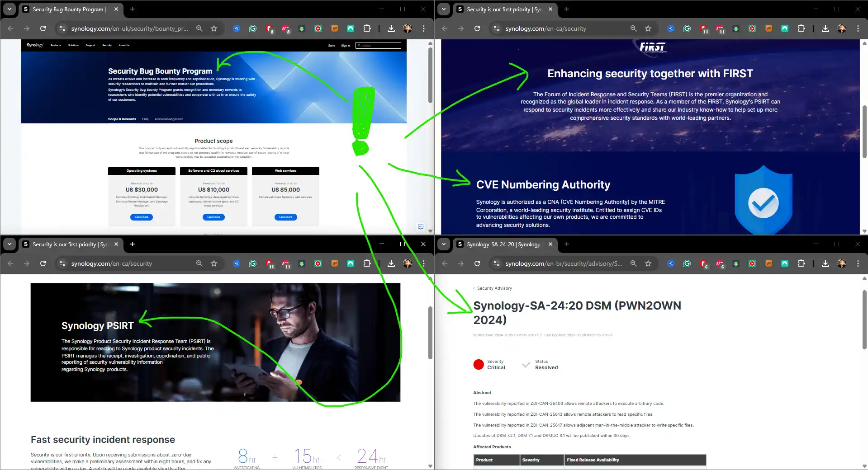This screenshot has width=868, height=470.
Task: Expand tab search dropdown in top-left window
Action: tap(9, 9)
